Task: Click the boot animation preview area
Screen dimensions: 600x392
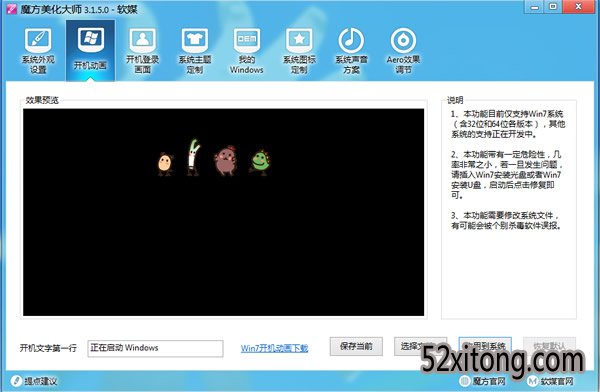Action: coord(223,212)
